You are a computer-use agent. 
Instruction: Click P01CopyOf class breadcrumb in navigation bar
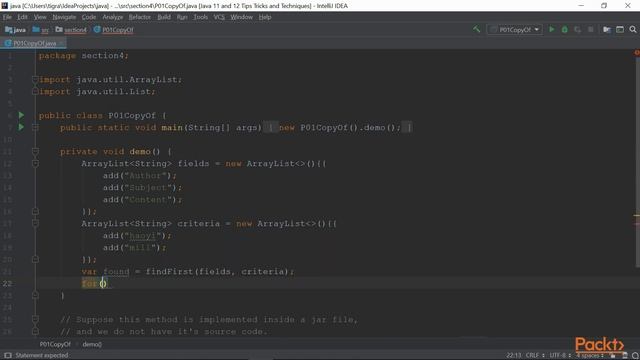113,30
